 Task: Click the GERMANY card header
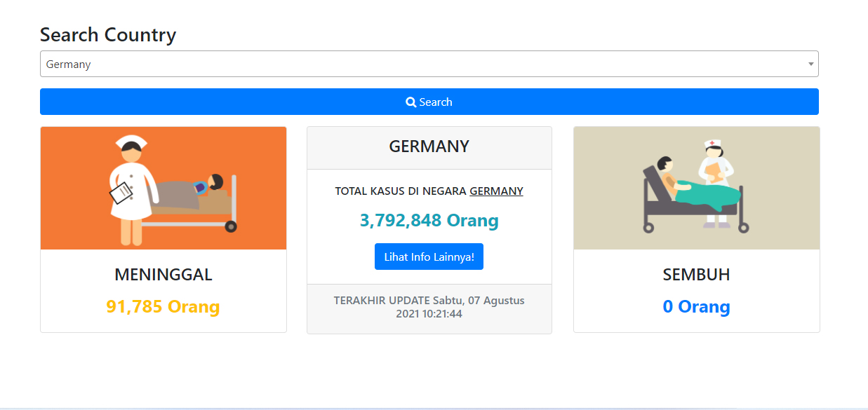[429, 147]
